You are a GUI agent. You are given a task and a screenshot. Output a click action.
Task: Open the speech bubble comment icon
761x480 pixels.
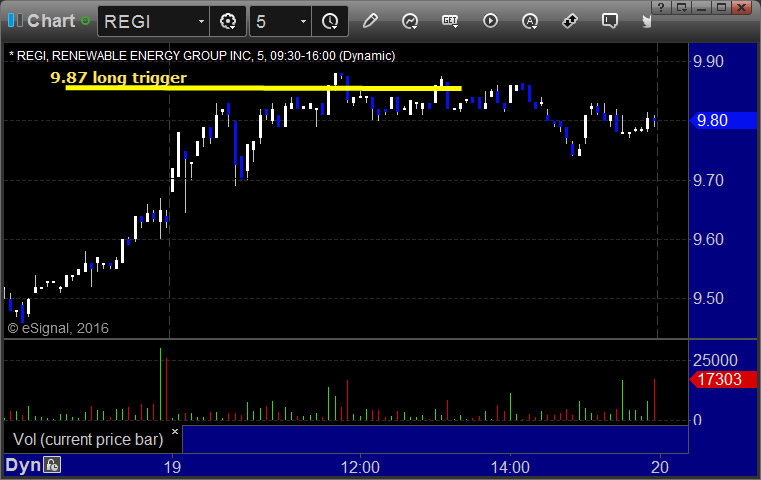coord(610,21)
